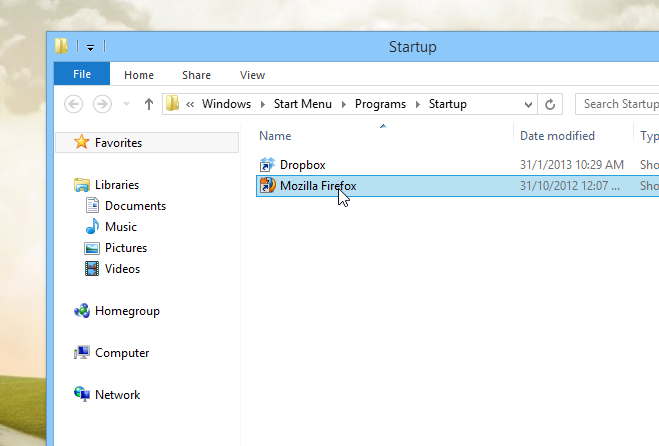Click the folder icon in the title bar
Viewport: 659px width, 446px height.
[x=61, y=46]
